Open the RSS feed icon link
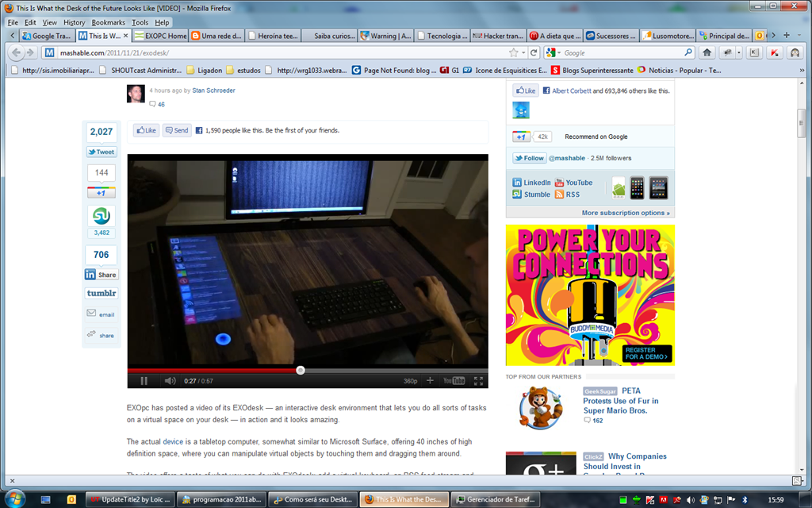Viewport: 812px width, 508px height. 559,194
